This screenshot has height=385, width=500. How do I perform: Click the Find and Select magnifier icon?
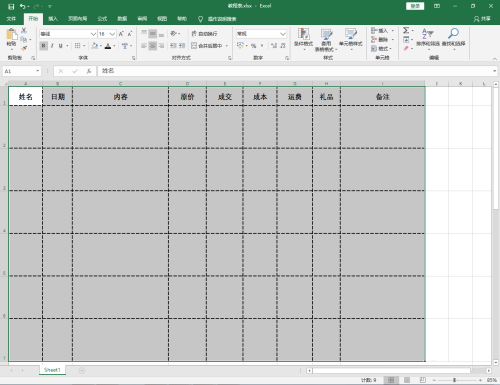click(453, 33)
